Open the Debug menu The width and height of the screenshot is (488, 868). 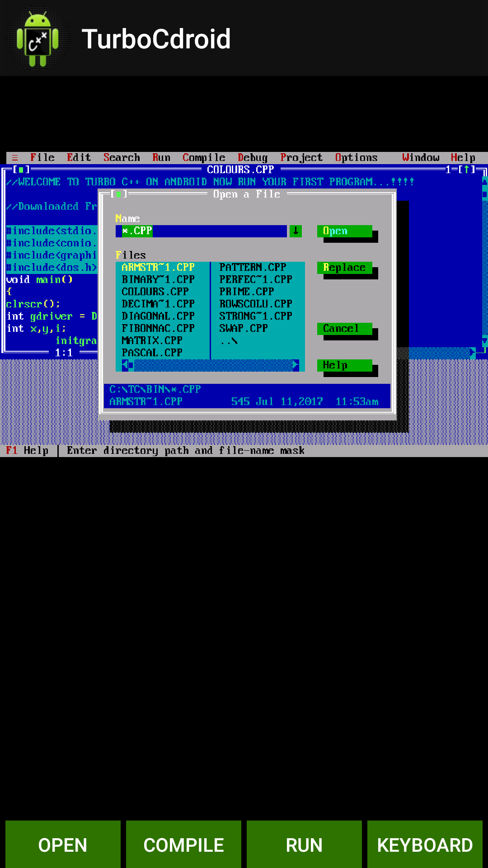[x=253, y=158]
